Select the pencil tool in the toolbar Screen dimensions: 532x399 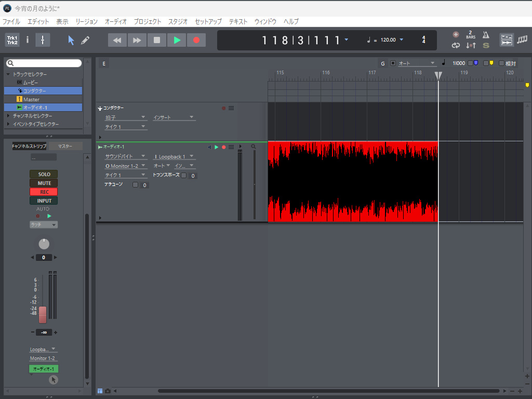[x=85, y=40]
